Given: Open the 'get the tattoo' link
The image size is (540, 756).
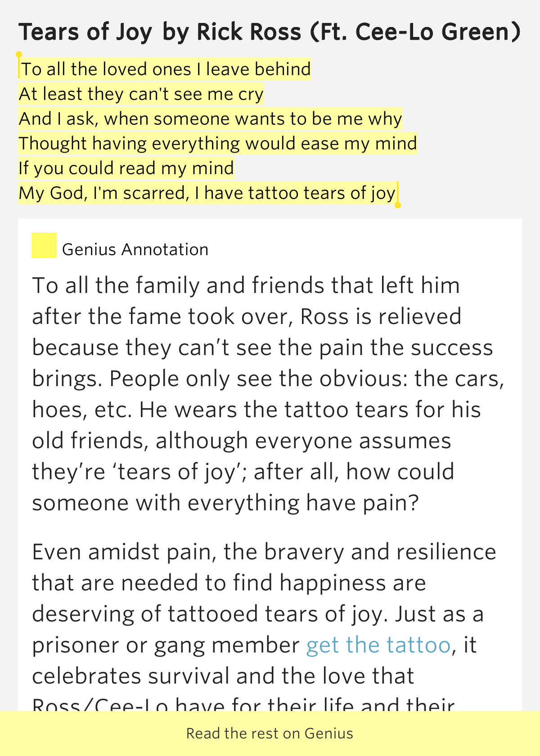Looking at the screenshot, I should point(378,645).
